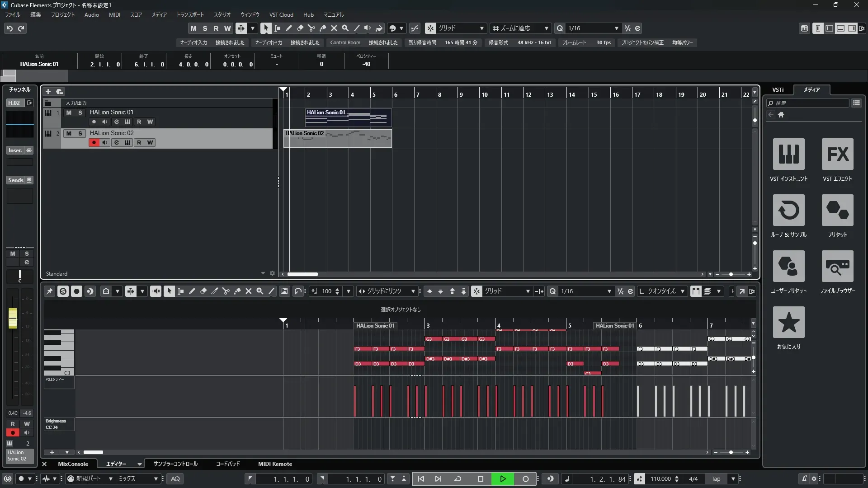Click the yellow channel volume fader
The image size is (868, 488).
point(13,318)
